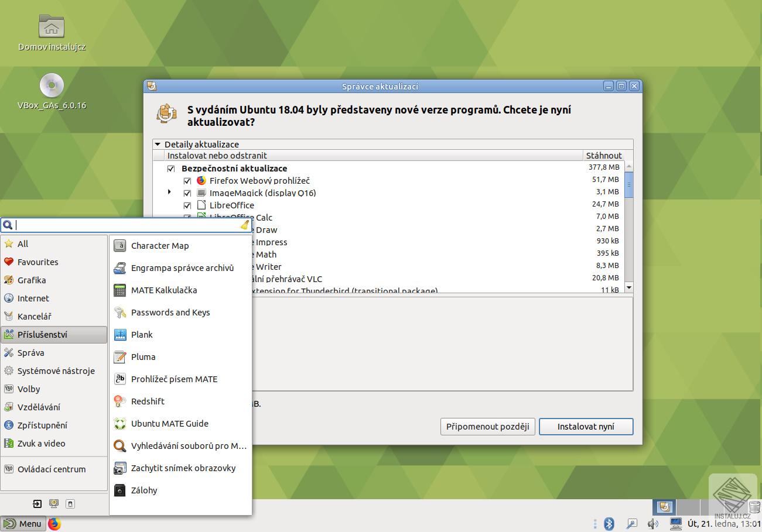762x532 pixels.
Task: Collapse Detaily aktualizace section
Action: pos(158,145)
